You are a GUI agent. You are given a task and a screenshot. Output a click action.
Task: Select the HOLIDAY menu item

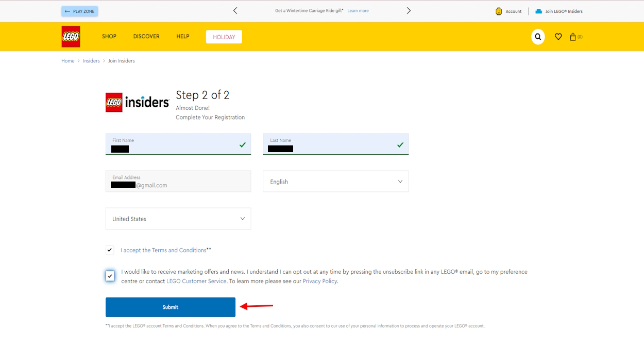224,37
